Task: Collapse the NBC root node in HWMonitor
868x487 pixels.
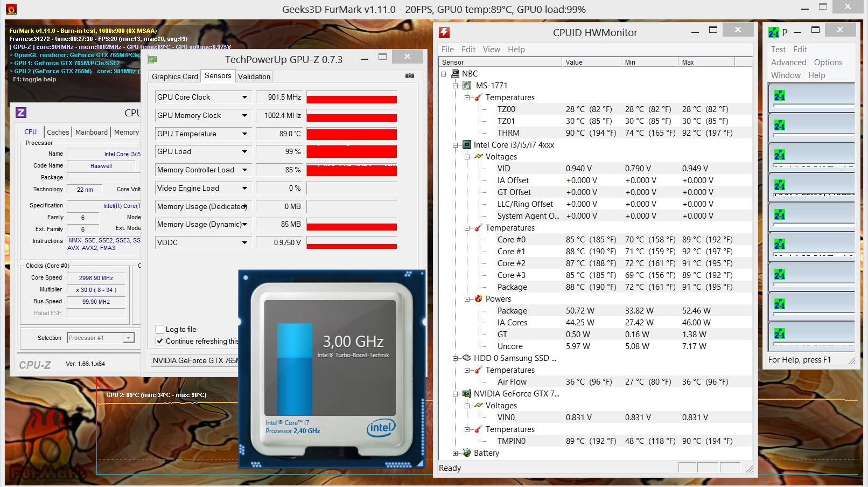Action: [x=444, y=73]
